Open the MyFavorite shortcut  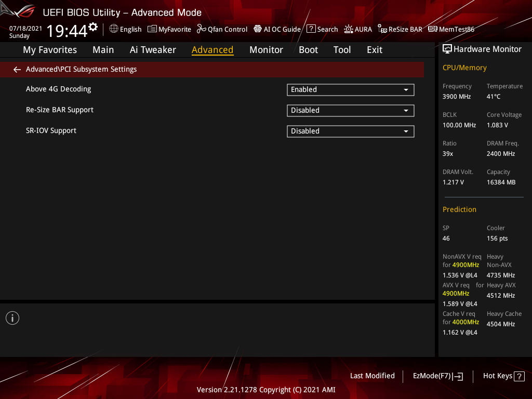pos(169,29)
